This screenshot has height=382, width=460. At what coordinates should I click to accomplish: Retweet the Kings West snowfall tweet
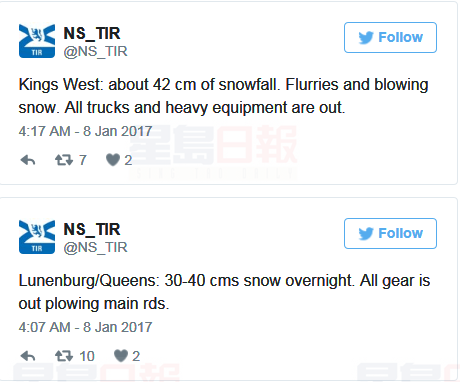point(64,160)
